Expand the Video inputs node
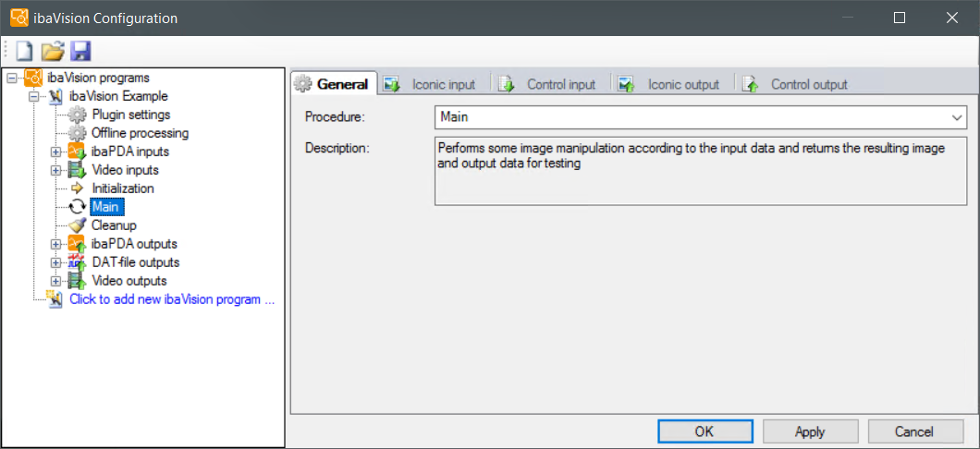980x449 pixels. [56, 170]
